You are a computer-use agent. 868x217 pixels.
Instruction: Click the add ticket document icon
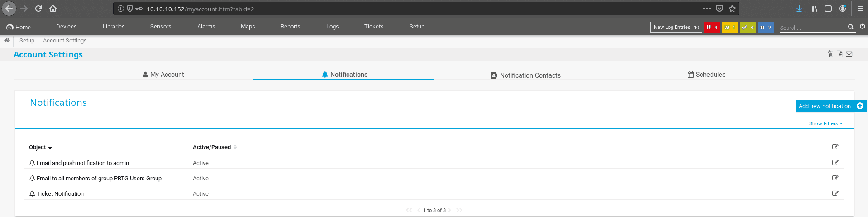[x=839, y=54]
